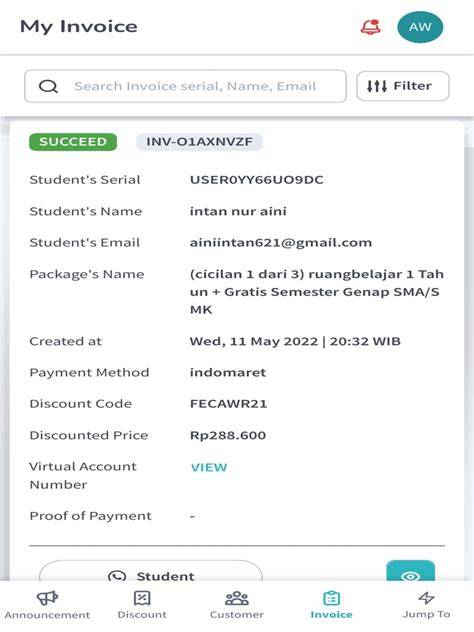This screenshot has height=632, width=474.
Task: Click the people group Customer icon
Action: pyautogui.click(x=237, y=598)
